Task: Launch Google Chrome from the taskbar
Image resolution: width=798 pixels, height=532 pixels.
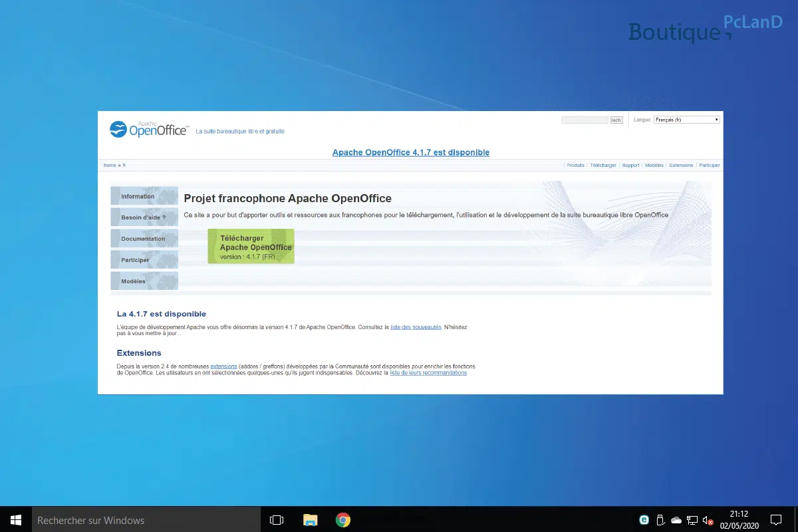Action: [343, 519]
